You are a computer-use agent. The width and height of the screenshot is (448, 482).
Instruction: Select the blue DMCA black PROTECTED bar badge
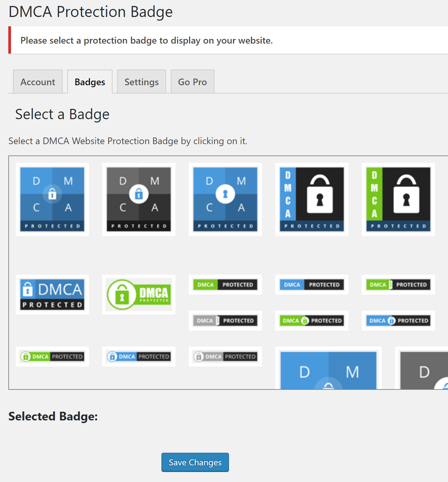pyautogui.click(x=312, y=285)
